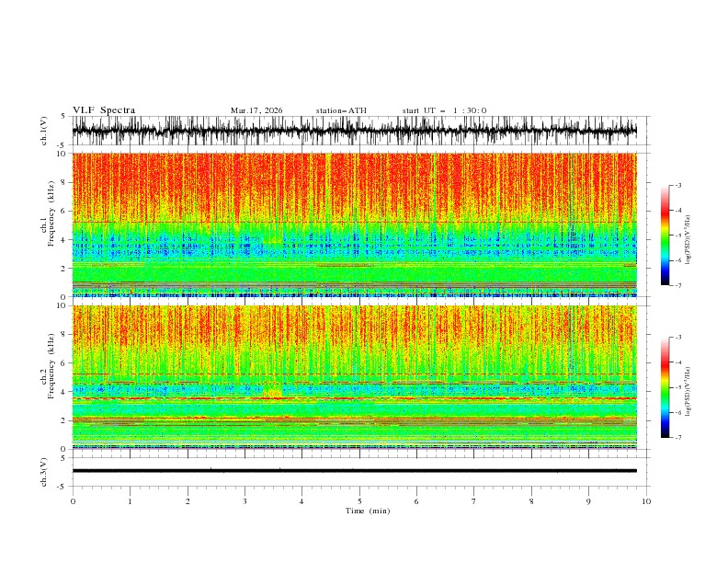Screen dimensions: 728x563
Task: Click the ch.1 voltage waveform trace
Action: click(x=354, y=131)
